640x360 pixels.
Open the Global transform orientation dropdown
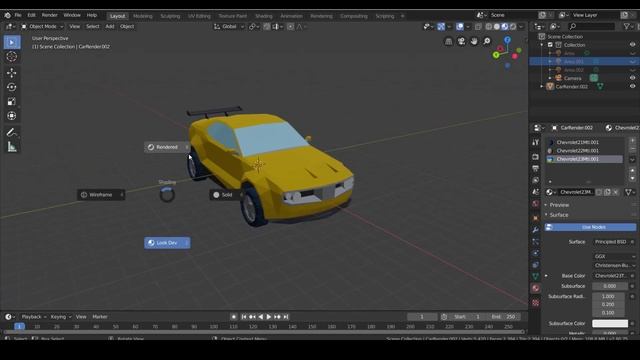pos(229,27)
